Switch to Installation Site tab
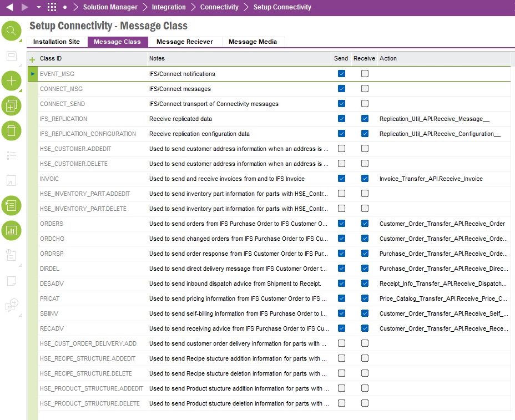 click(x=57, y=42)
